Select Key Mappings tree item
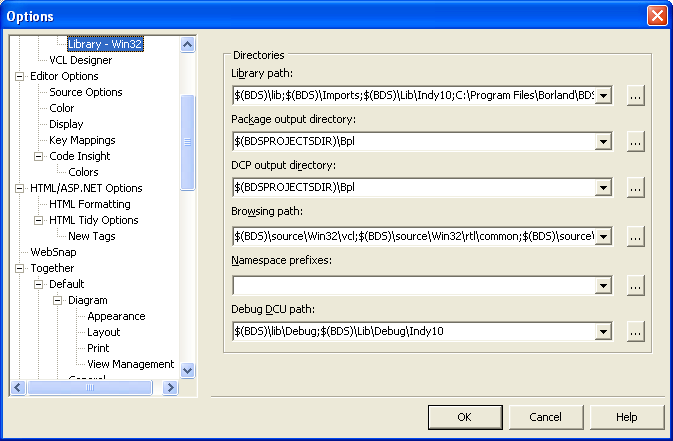 coord(82,140)
